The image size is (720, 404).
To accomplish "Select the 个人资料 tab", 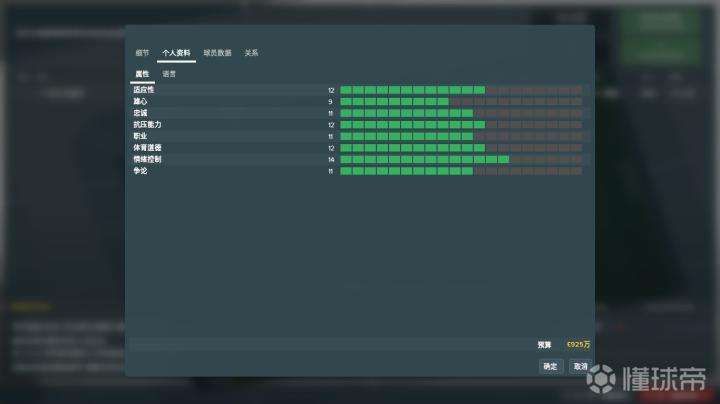I will pyautogui.click(x=176, y=53).
